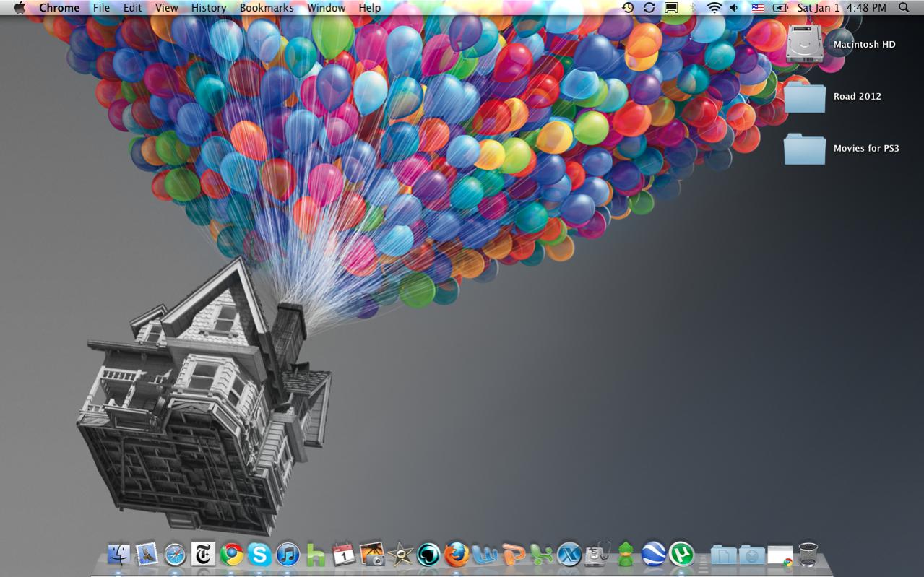Click the 'Road 2012' label text
This screenshot has width=924, height=577.
click(858, 96)
